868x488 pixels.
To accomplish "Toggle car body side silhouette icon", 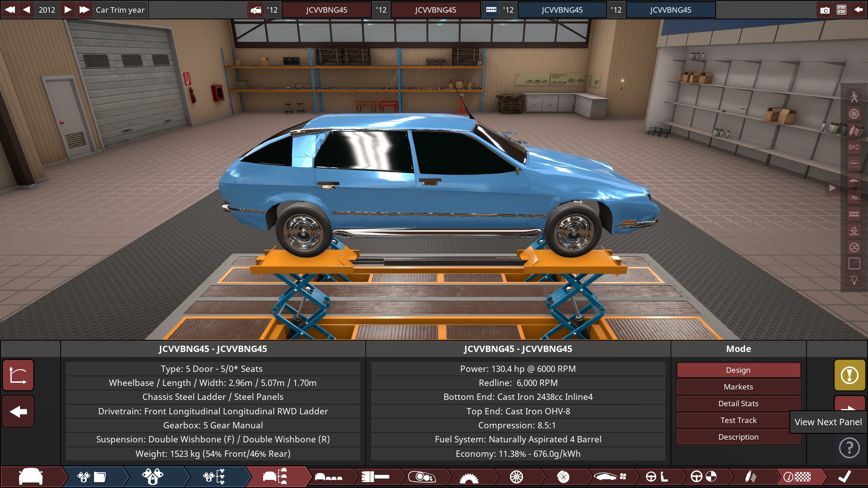I will coord(854,180).
